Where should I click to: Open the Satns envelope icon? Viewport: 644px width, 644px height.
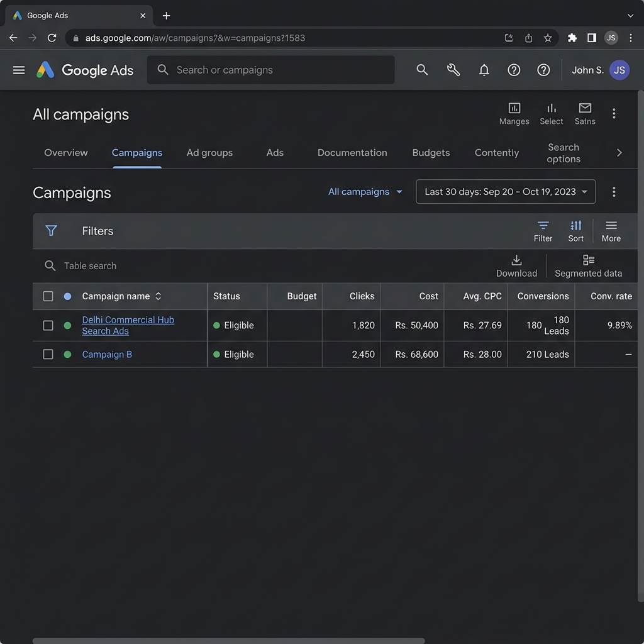(584, 114)
